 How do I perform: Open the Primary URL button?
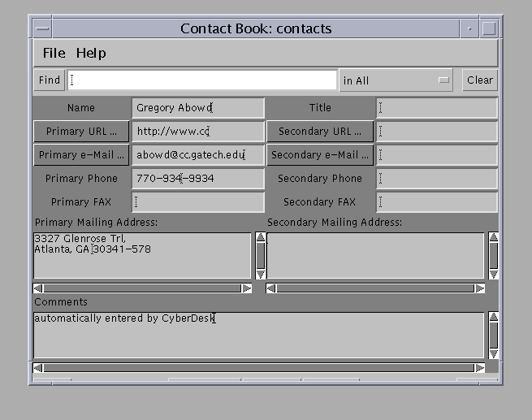click(81, 132)
